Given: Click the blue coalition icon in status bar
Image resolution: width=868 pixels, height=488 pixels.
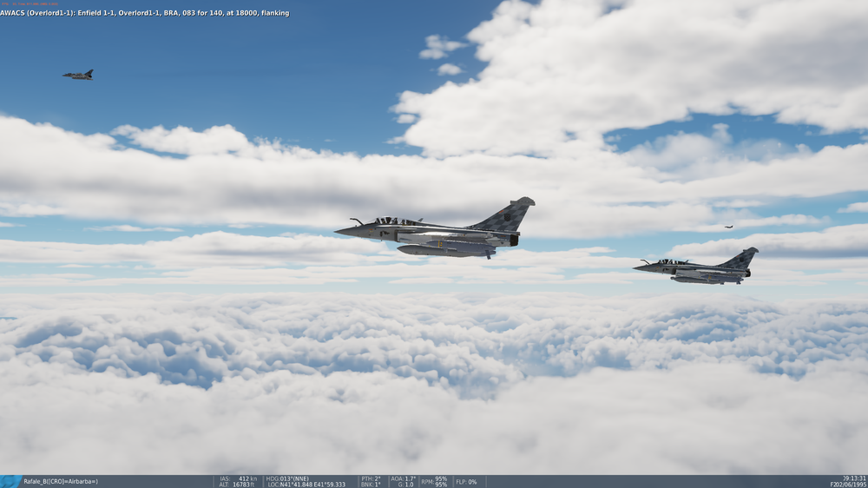Looking at the screenshot, I should pyautogui.click(x=10, y=481).
